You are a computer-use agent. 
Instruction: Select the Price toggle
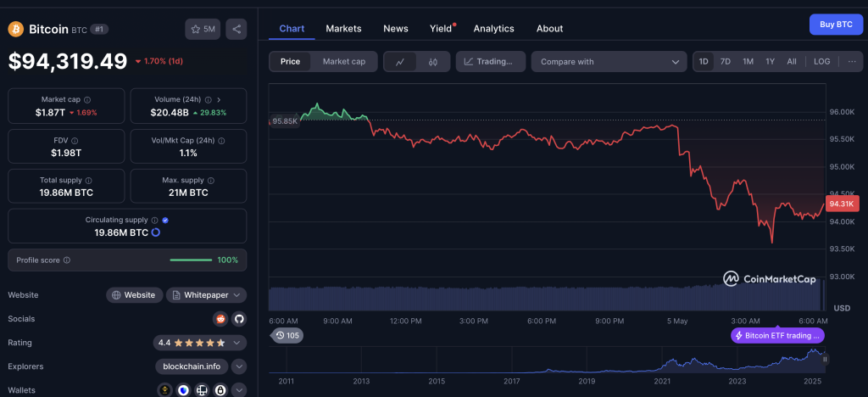pyautogui.click(x=290, y=61)
